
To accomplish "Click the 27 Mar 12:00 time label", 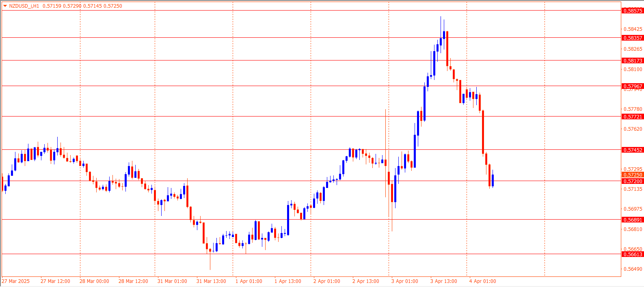I will coord(55,281).
